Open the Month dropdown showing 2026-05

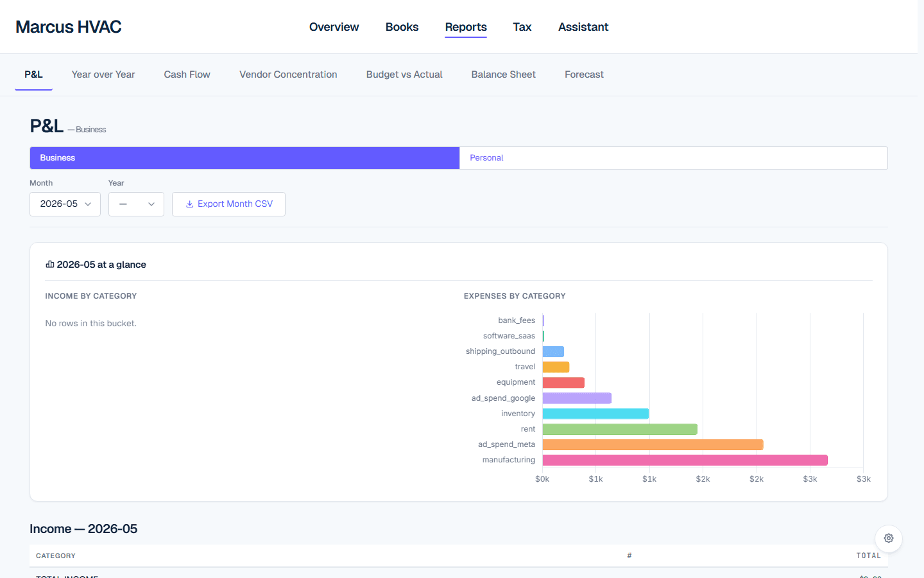pos(65,204)
